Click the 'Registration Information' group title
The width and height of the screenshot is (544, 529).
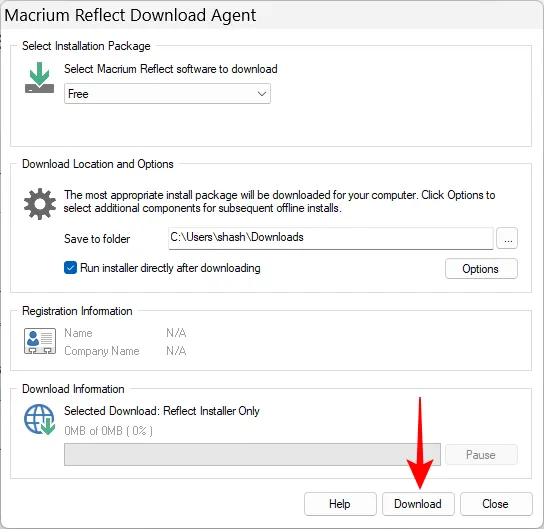coord(77,311)
